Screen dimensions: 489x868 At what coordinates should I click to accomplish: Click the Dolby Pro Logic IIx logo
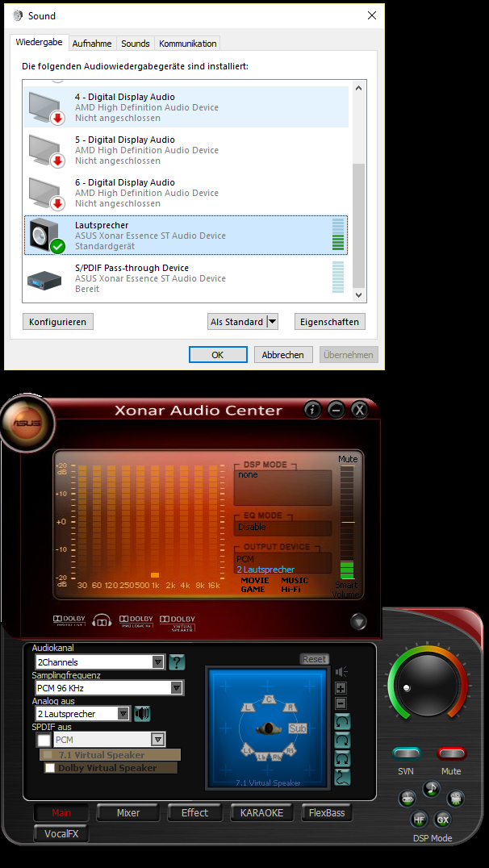pos(136,620)
